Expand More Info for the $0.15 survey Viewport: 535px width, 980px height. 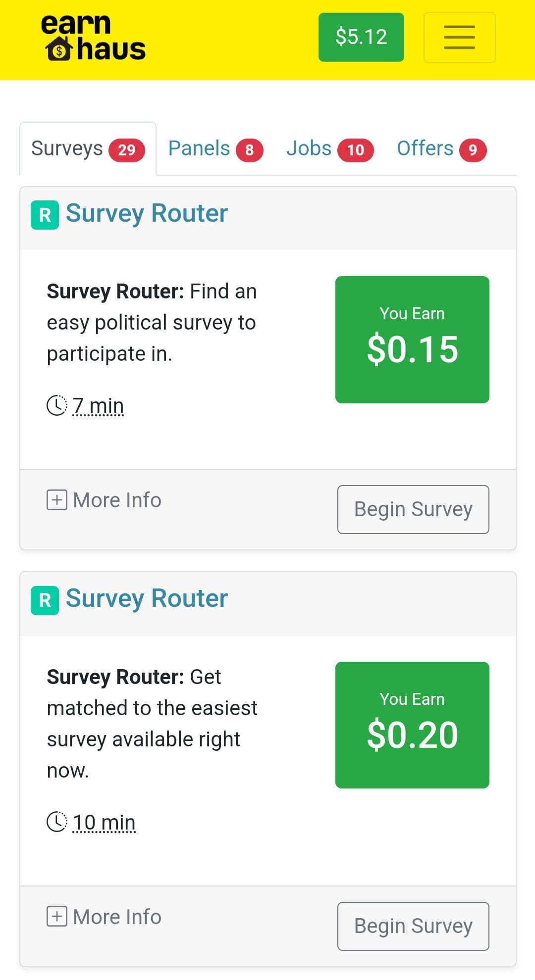pyautogui.click(x=117, y=500)
